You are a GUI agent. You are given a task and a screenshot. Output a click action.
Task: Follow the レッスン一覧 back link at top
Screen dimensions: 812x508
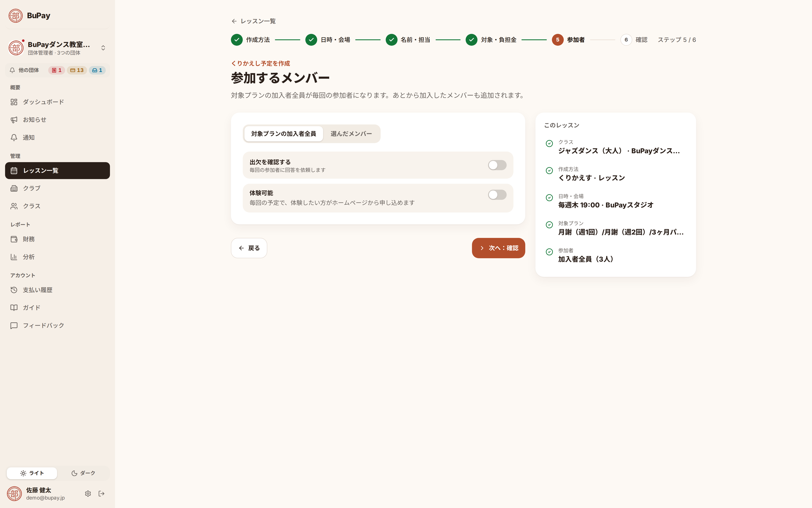pyautogui.click(x=254, y=21)
